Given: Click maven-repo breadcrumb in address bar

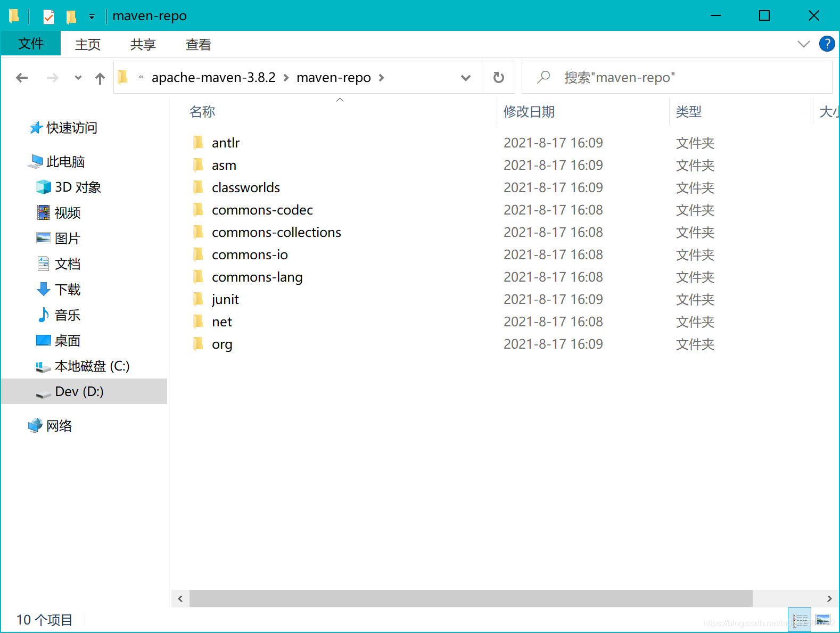Looking at the screenshot, I should coord(334,78).
